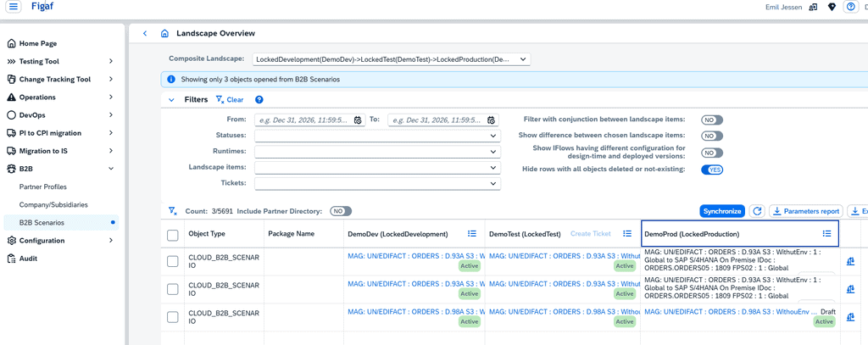This screenshot has width=868, height=345.
Task: Check the third CLOUD_B2B_SCENARIO row checkbox
Action: 173,317
